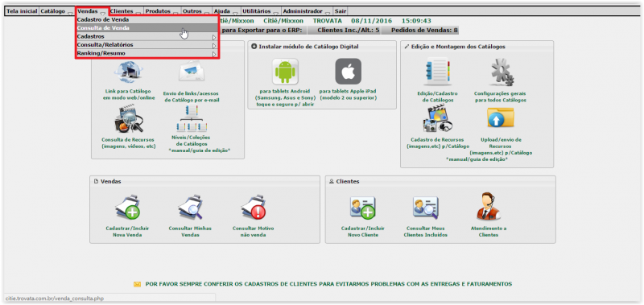Click the date 08/11/2016 in header
This screenshot has height=305, width=644.
372,21
